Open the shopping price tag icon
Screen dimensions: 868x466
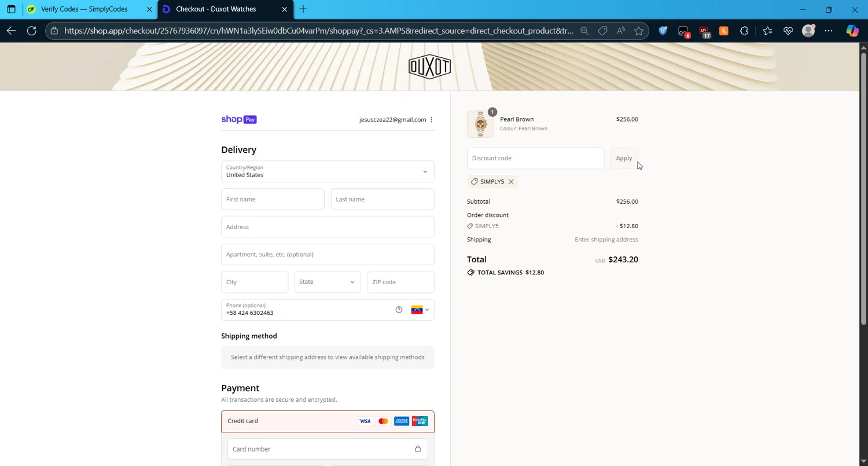pyautogui.click(x=602, y=31)
